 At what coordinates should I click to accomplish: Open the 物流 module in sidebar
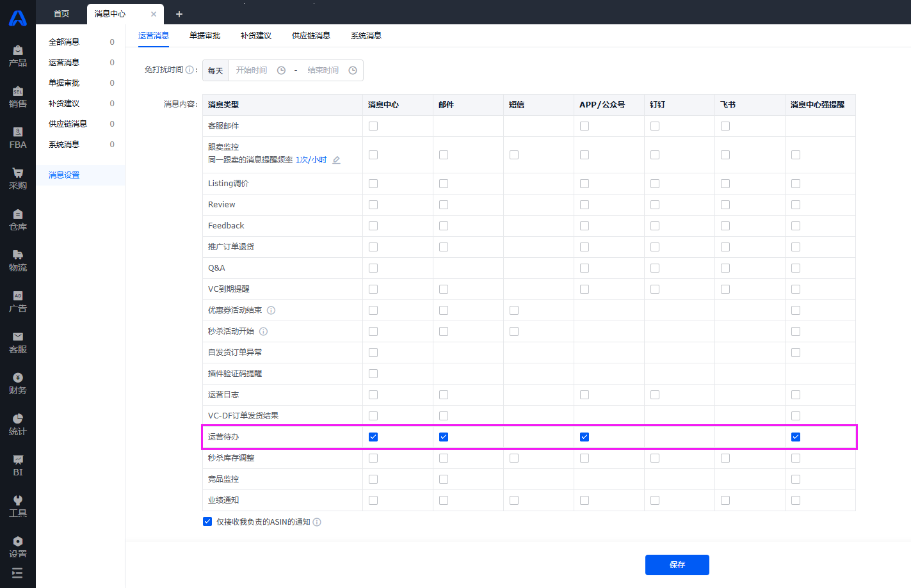[18, 261]
